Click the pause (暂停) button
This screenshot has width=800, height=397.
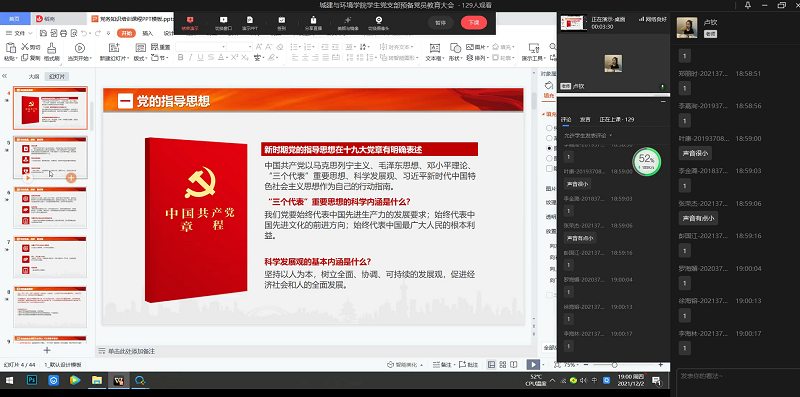(x=440, y=23)
